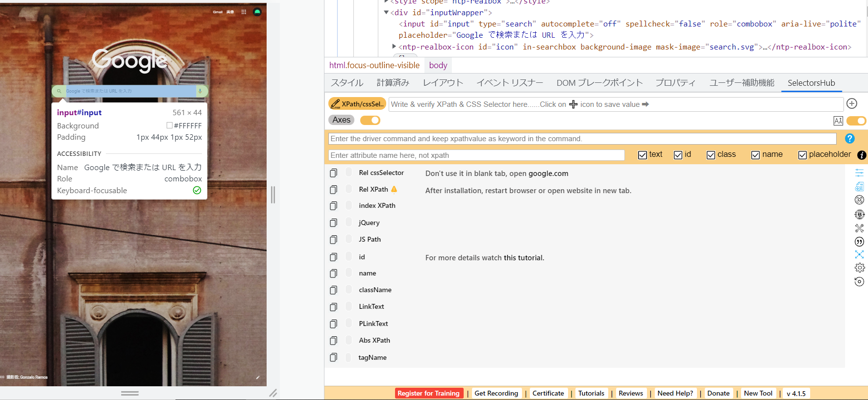Open the スタイル tab
This screenshot has width=868, height=400.
click(x=347, y=83)
